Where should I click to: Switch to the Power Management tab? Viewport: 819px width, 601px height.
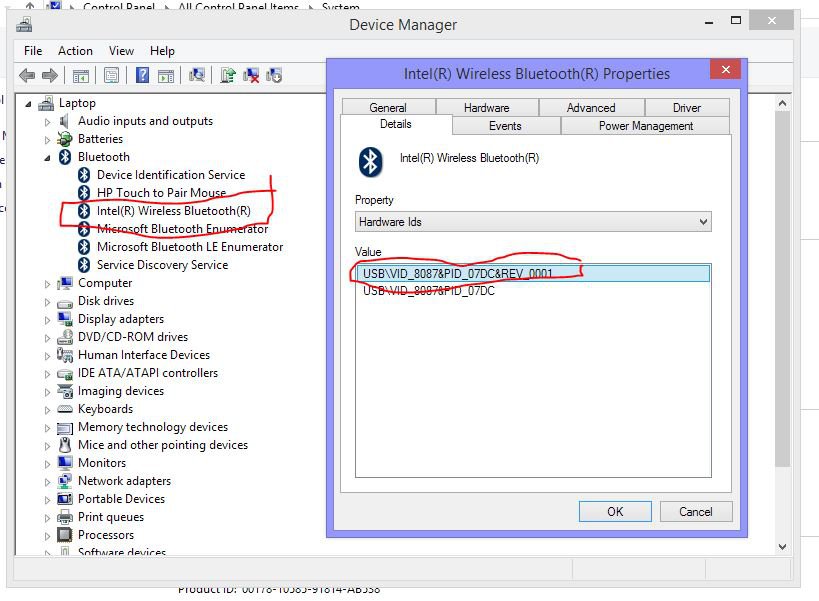645,126
